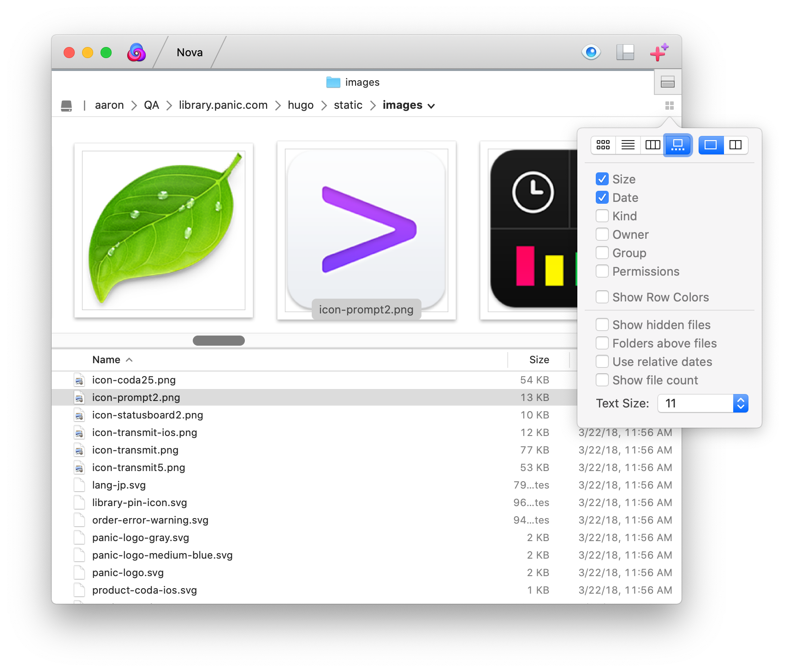Switch to column view
Screen dimensions: 795x672
pyautogui.click(x=653, y=145)
